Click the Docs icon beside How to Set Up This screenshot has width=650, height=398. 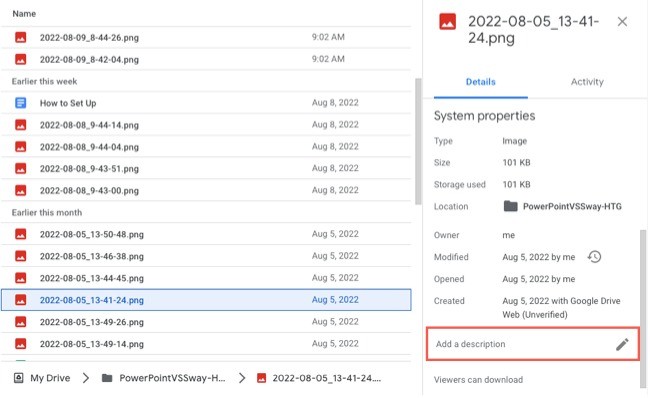click(x=21, y=103)
